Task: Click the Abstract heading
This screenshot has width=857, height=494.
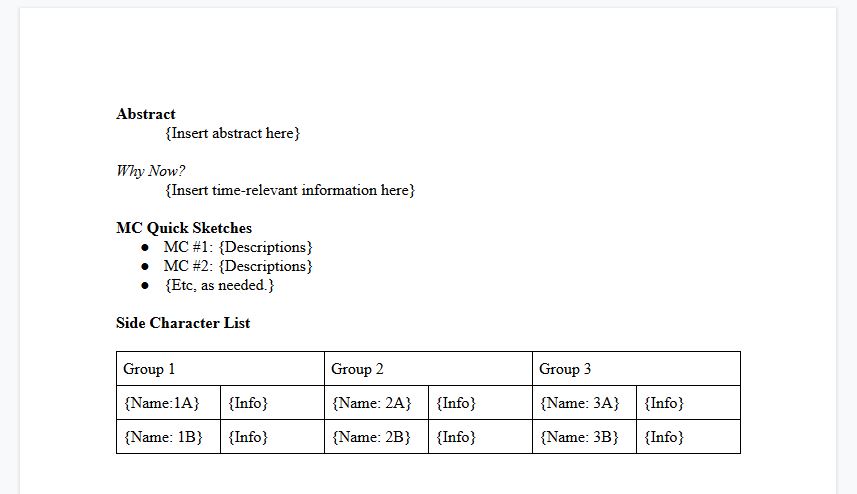Action: [x=146, y=114]
